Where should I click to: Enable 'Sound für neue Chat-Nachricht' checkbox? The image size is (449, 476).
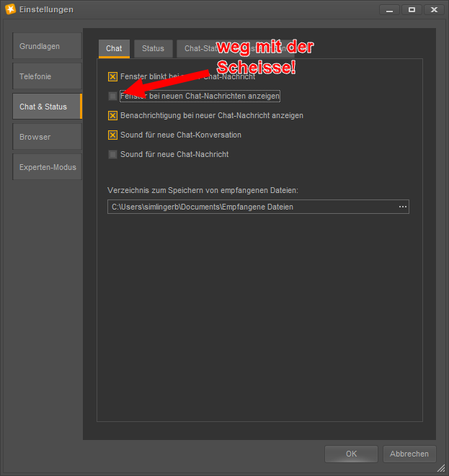click(112, 154)
